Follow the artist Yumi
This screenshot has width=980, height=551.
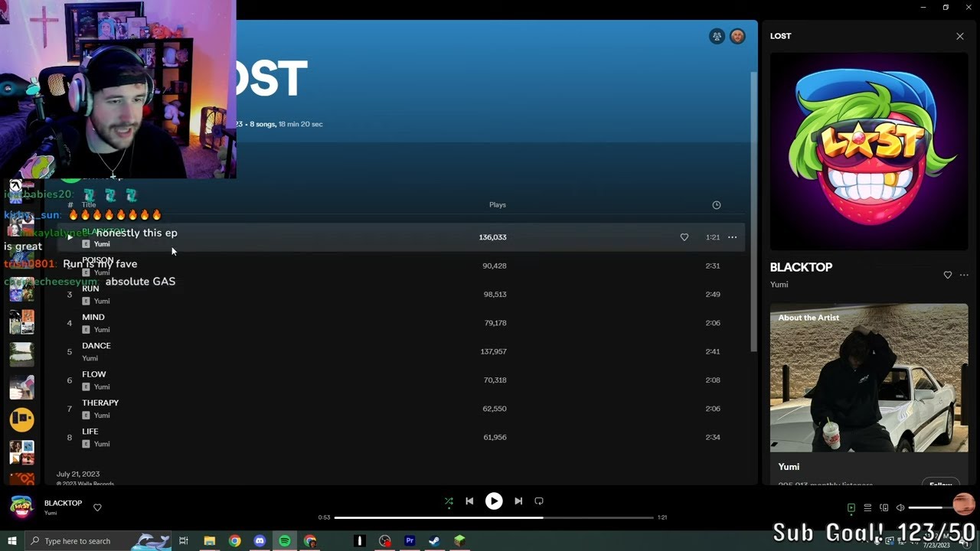940,484
